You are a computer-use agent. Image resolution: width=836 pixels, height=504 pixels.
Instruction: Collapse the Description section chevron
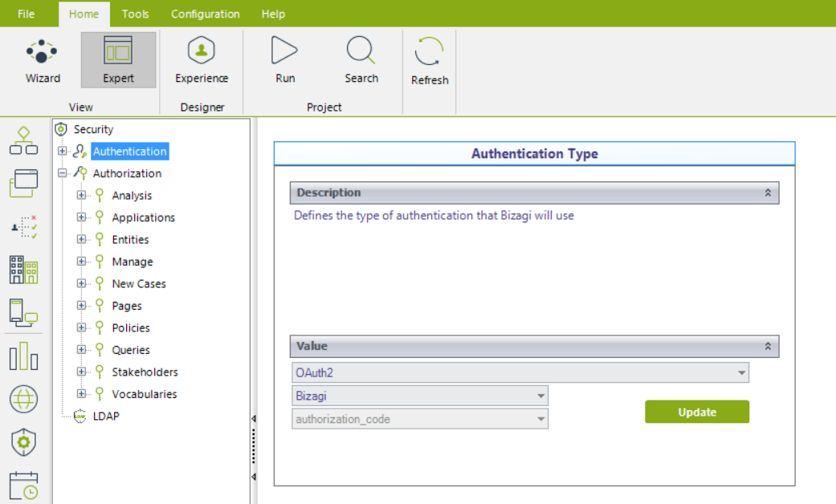[768, 193]
